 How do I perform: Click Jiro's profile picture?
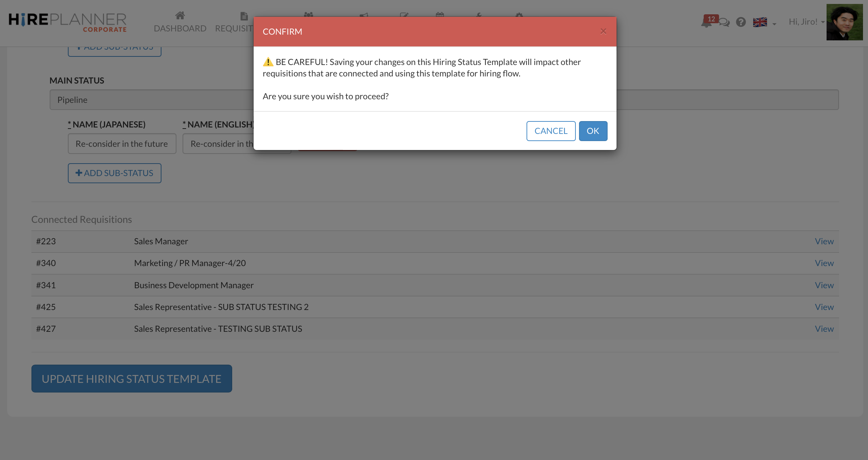(x=844, y=22)
